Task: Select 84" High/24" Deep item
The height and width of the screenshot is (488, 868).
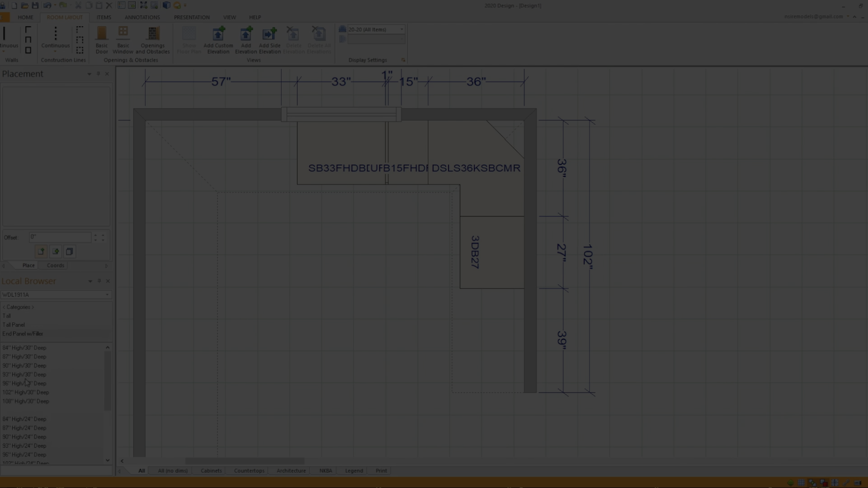Action: tap(24, 419)
